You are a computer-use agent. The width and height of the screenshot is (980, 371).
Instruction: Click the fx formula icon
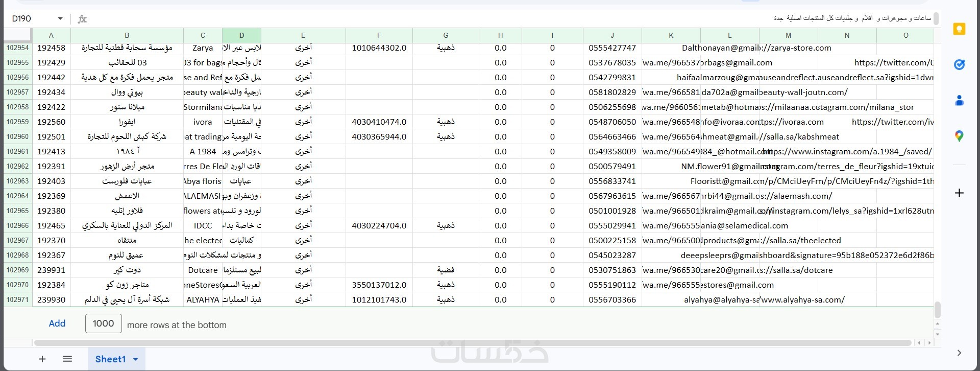pos(82,19)
